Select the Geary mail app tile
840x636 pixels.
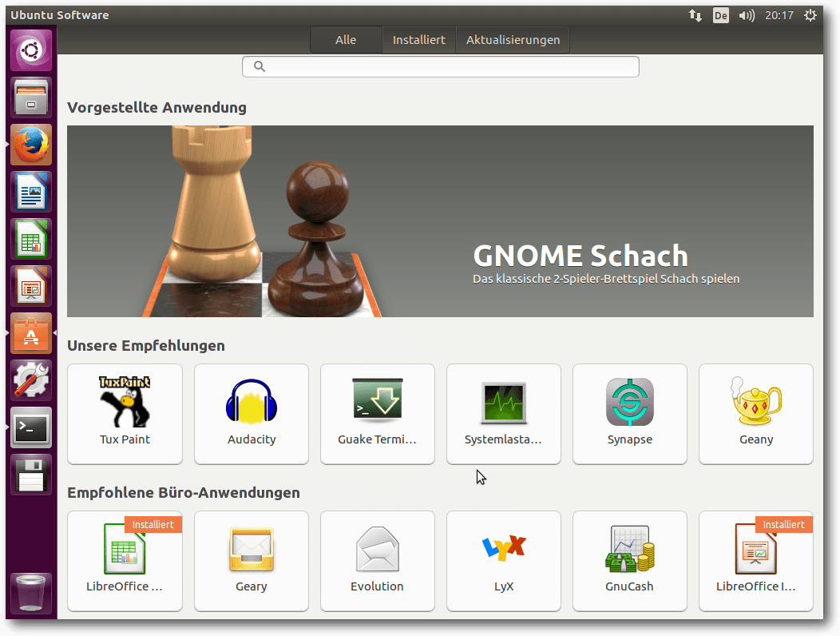pos(252,561)
